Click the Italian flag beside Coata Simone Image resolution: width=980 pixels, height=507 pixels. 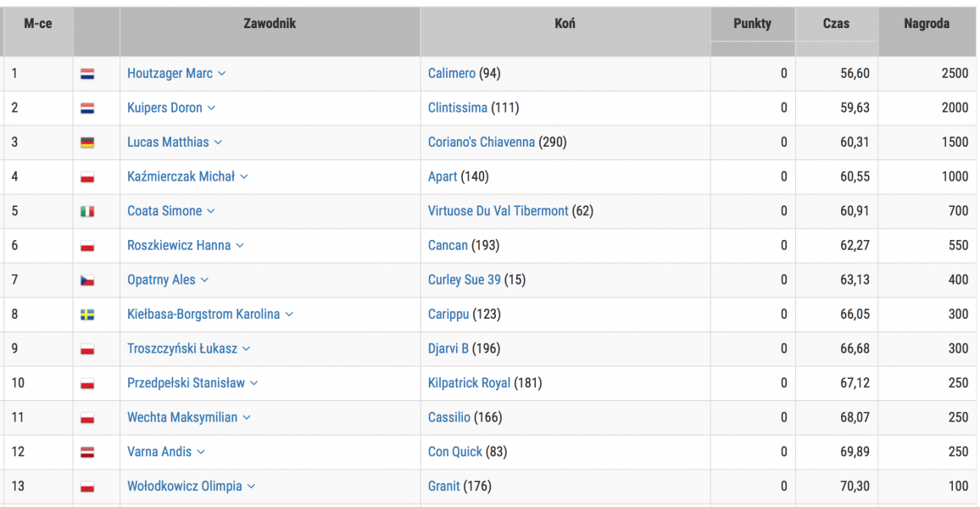point(87,211)
